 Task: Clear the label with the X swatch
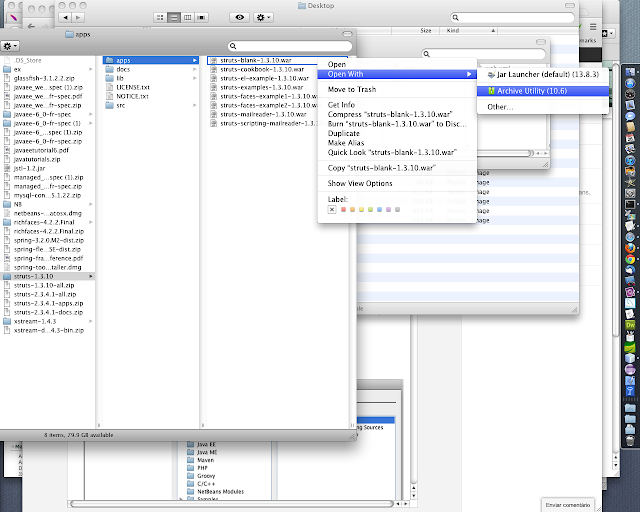pyautogui.click(x=332, y=209)
